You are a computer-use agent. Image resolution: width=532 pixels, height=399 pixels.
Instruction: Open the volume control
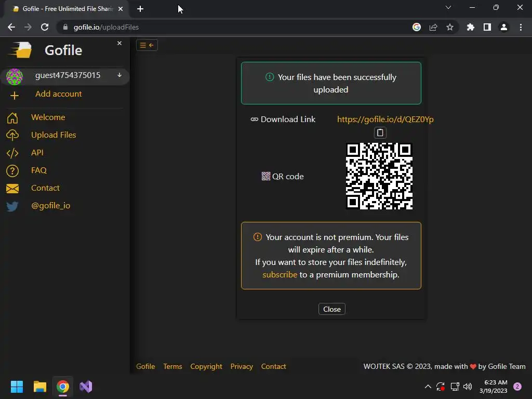[x=468, y=387]
